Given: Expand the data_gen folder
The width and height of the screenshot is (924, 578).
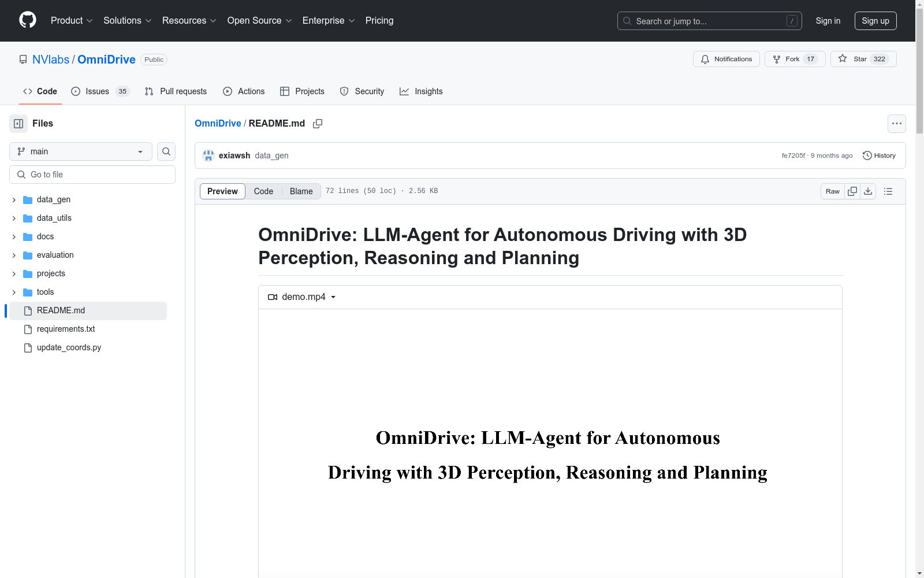Looking at the screenshot, I should click(13, 199).
